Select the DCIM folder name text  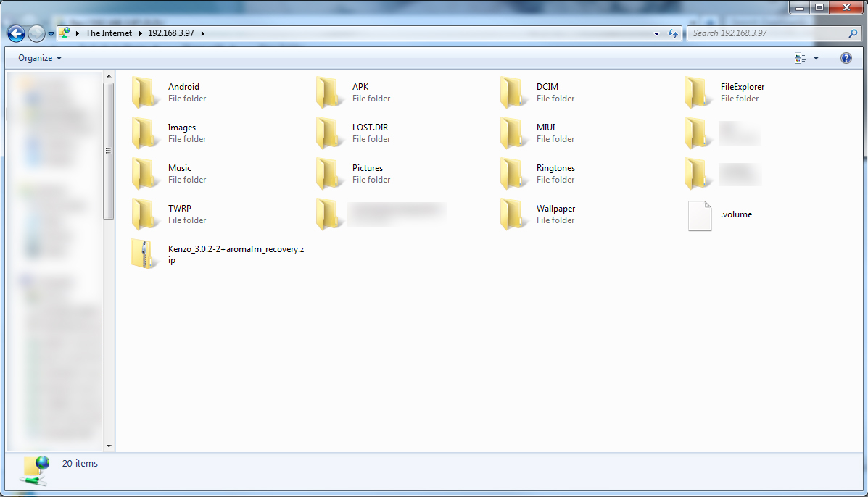coord(547,87)
